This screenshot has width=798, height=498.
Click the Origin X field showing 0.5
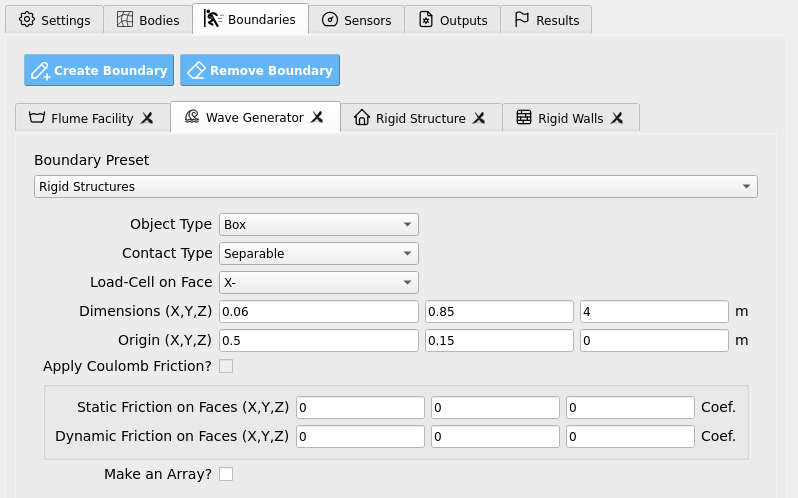coord(319,340)
